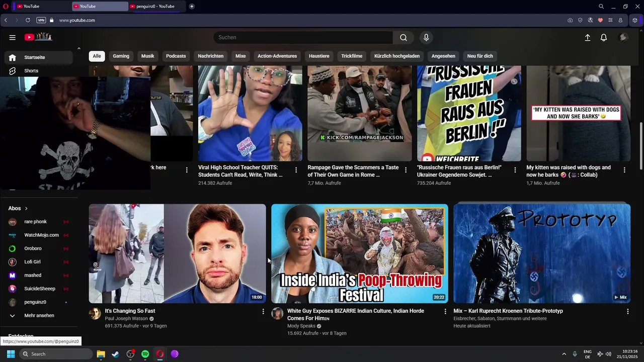Filter by Trickfilme chip

[x=352, y=56]
